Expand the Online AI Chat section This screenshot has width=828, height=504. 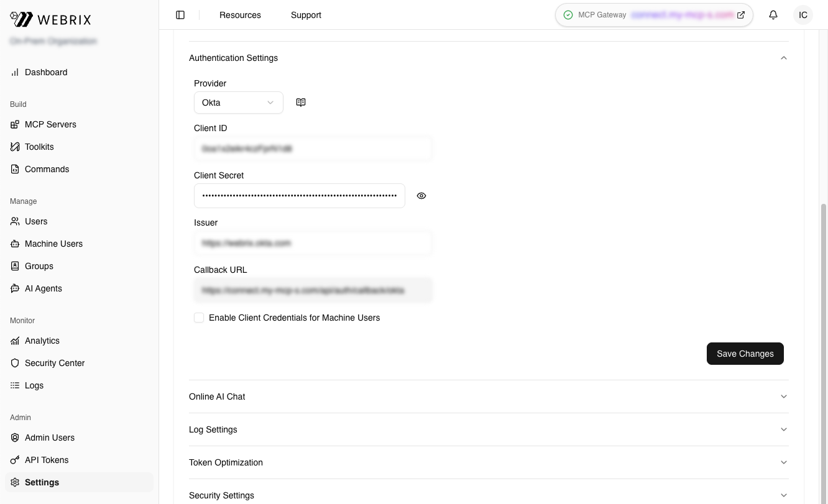point(784,396)
